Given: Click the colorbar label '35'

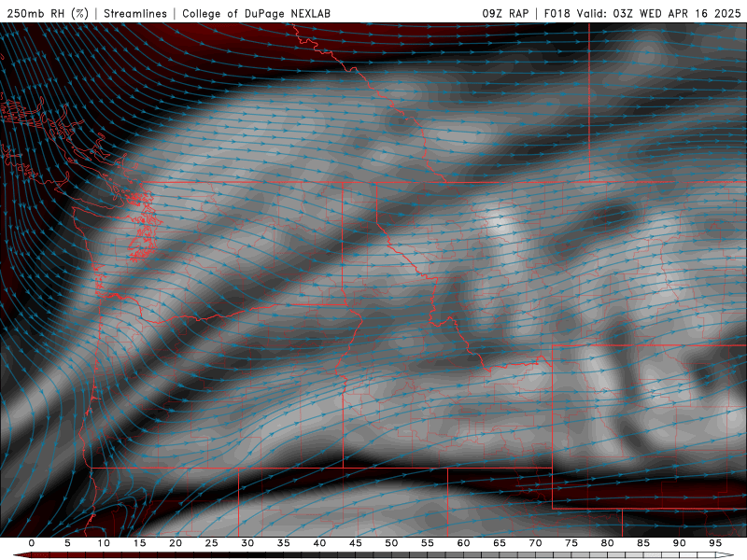Looking at the screenshot, I should 284,543.
